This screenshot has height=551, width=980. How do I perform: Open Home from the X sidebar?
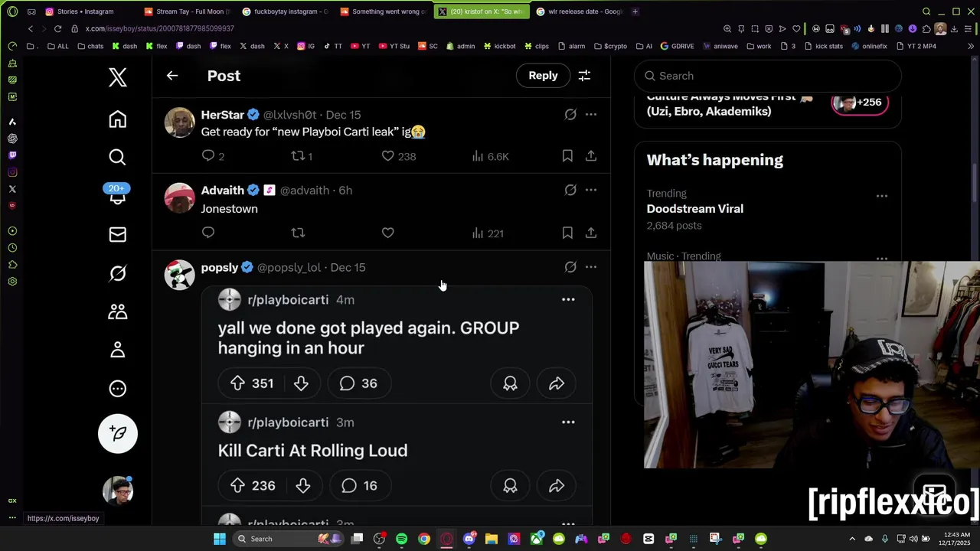117,119
